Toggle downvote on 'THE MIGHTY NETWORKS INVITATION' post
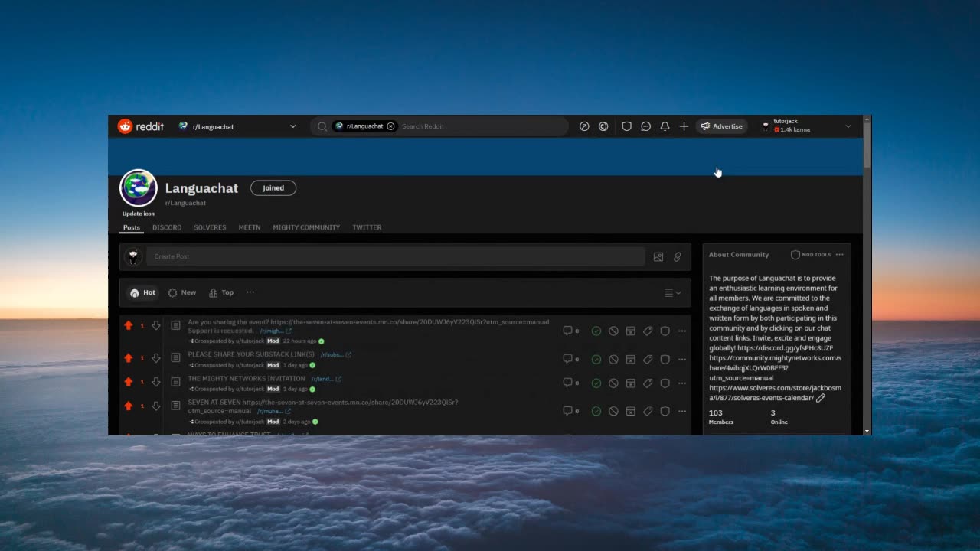Screen dimensions: 980x551 [155, 381]
